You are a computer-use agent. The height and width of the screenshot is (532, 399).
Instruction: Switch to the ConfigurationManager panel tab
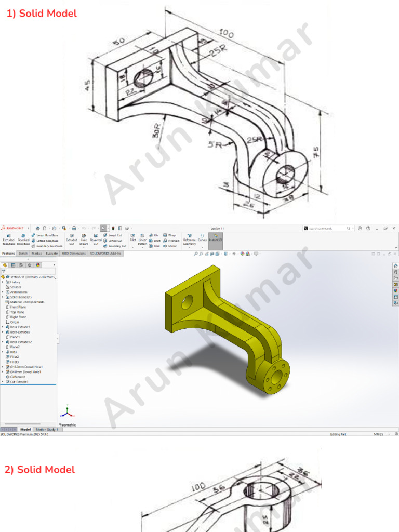pos(21,265)
